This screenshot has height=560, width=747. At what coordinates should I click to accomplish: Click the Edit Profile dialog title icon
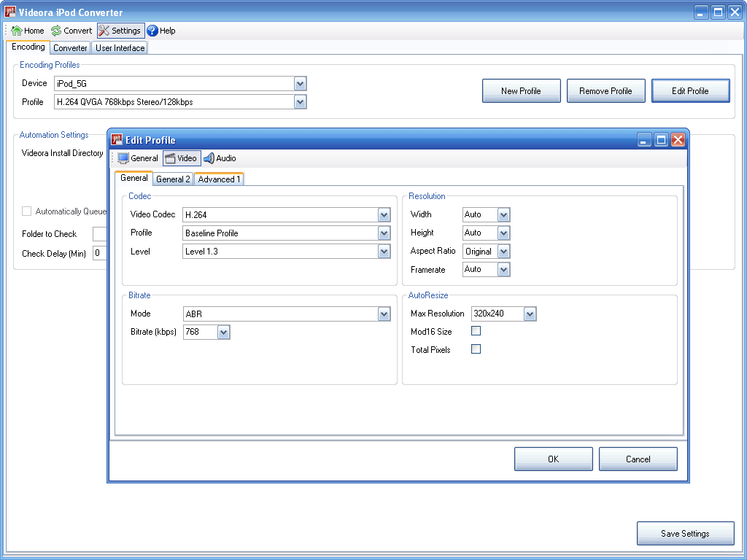[117, 139]
